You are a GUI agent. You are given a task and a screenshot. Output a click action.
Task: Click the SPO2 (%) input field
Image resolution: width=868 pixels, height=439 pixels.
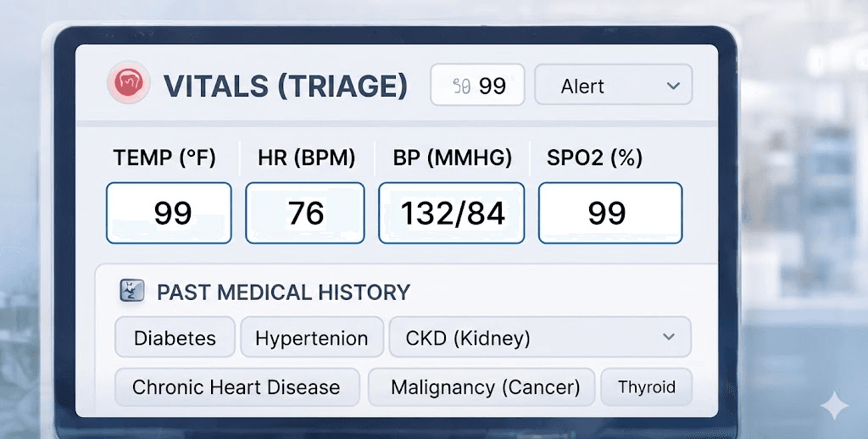pos(610,213)
